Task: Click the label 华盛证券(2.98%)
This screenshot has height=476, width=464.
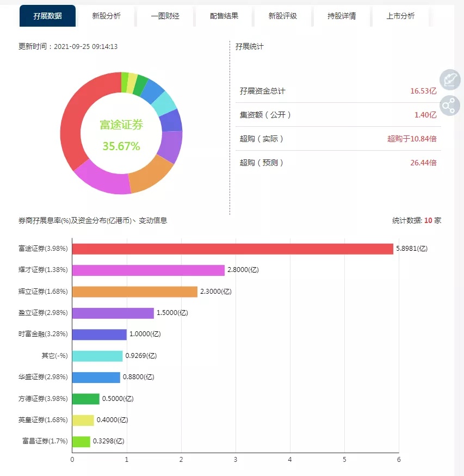Action: [43, 377]
